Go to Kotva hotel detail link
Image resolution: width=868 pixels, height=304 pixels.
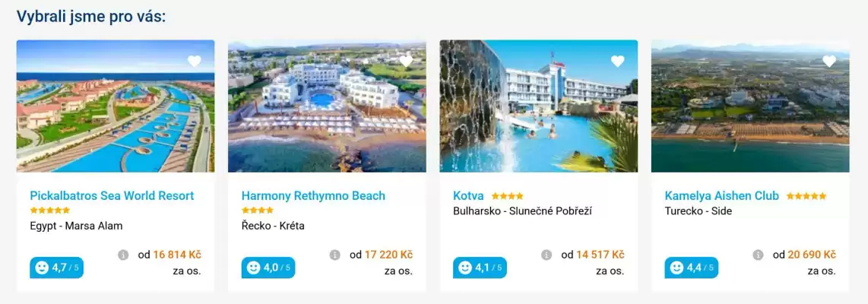click(x=468, y=196)
